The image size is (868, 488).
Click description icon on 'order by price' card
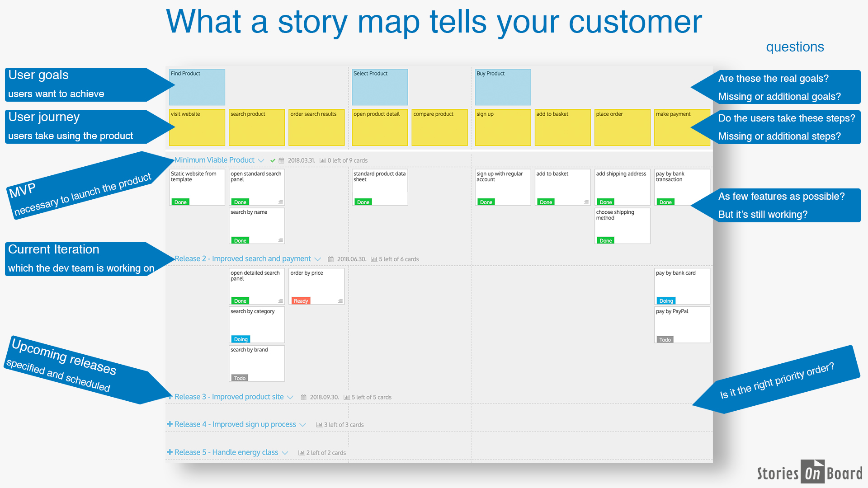(340, 301)
